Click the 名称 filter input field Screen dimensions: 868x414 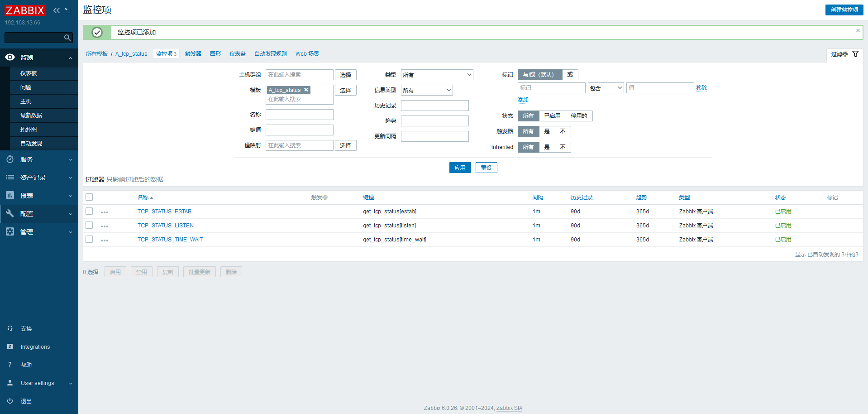coord(299,115)
